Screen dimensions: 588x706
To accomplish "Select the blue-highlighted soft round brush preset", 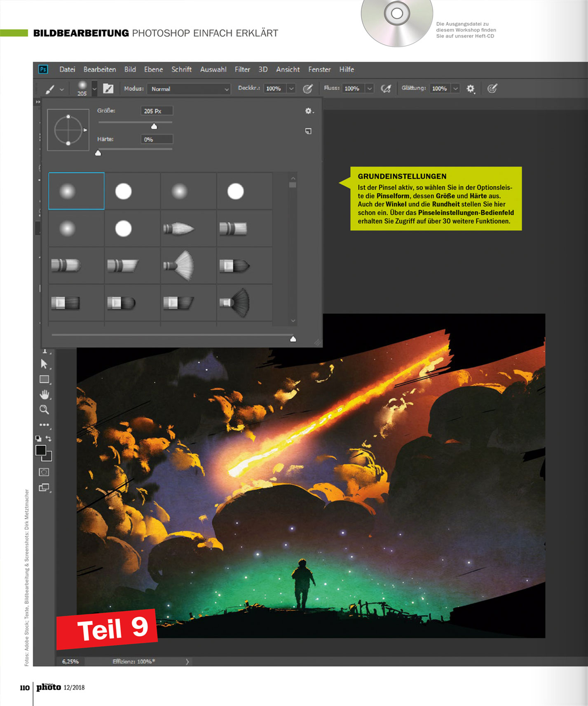I will tap(76, 191).
